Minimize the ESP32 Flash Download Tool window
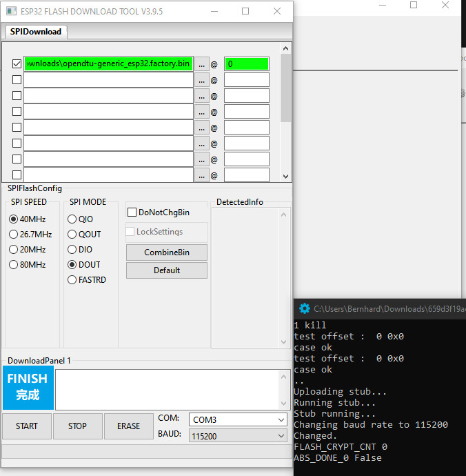Screen dimensions: 466x476 (x=214, y=11)
